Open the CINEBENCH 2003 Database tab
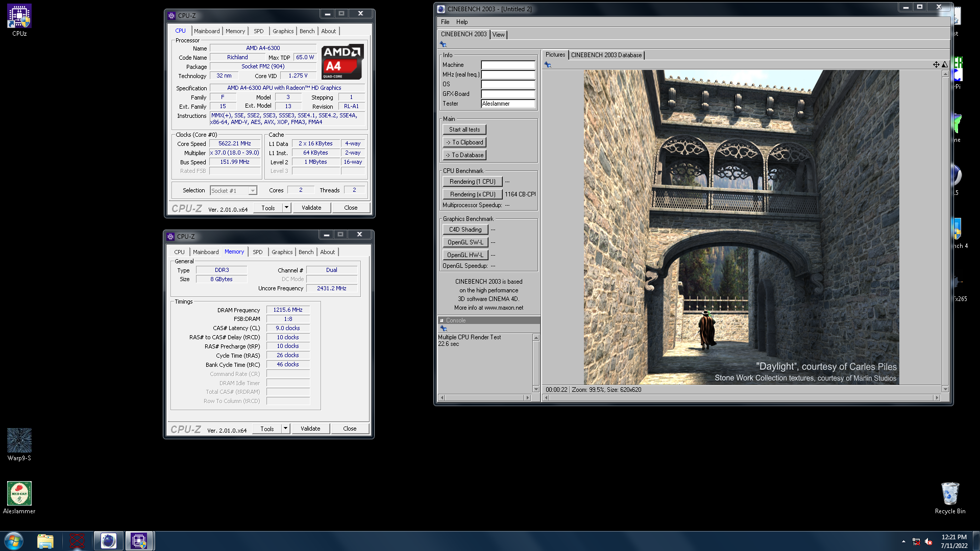 pos(606,55)
